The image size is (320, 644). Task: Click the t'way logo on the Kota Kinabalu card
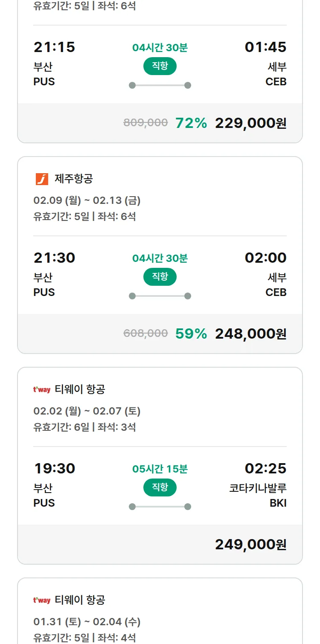[x=42, y=389]
